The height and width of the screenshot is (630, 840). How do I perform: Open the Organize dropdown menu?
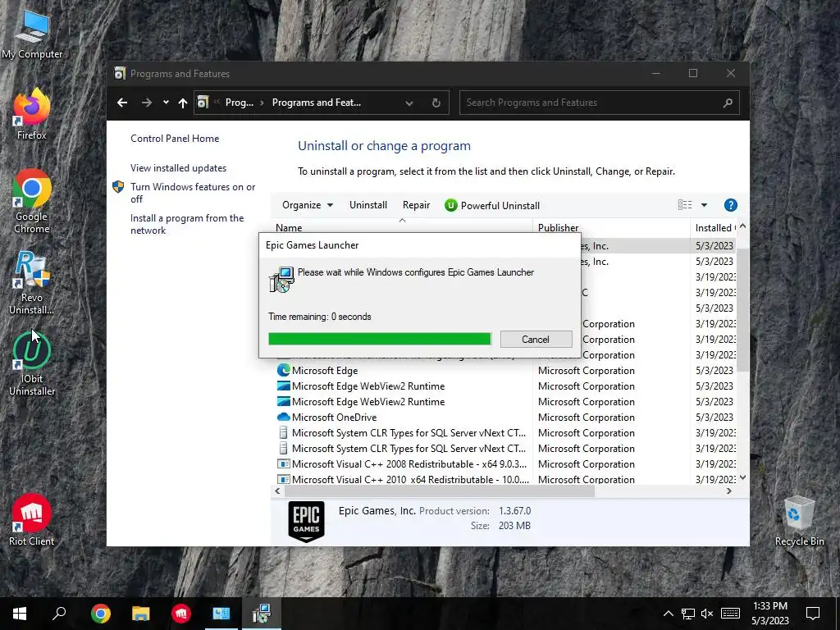click(x=308, y=205)
